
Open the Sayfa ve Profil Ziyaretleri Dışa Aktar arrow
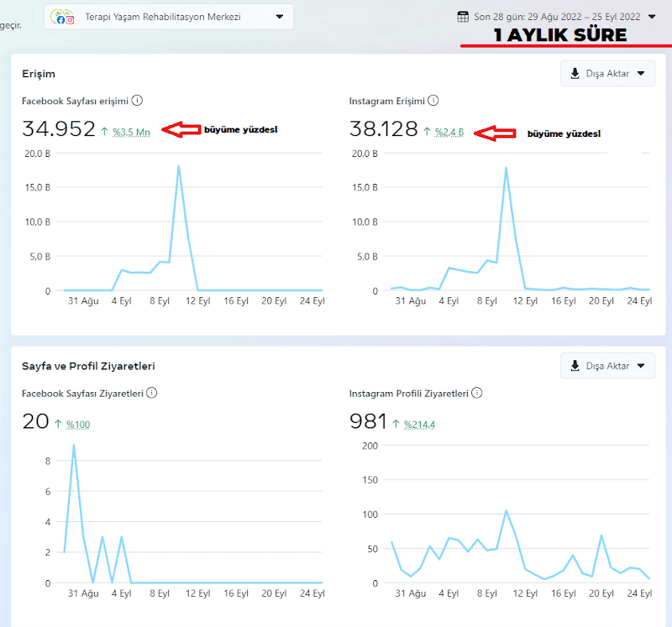641,366
